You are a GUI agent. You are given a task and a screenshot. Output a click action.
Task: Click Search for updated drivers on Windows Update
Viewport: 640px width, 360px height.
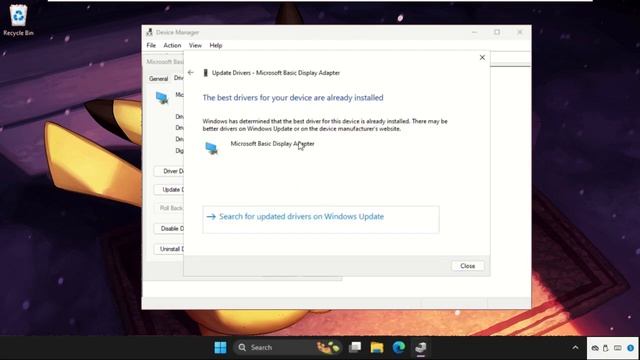coord(321,220)
